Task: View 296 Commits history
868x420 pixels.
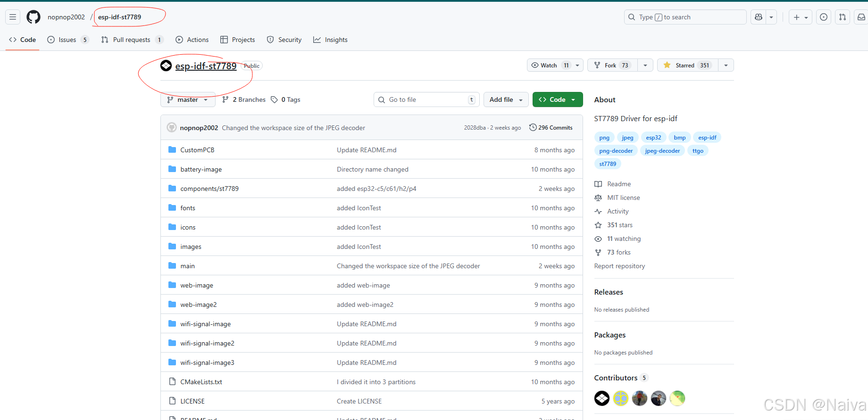Action: click(551, 128)
